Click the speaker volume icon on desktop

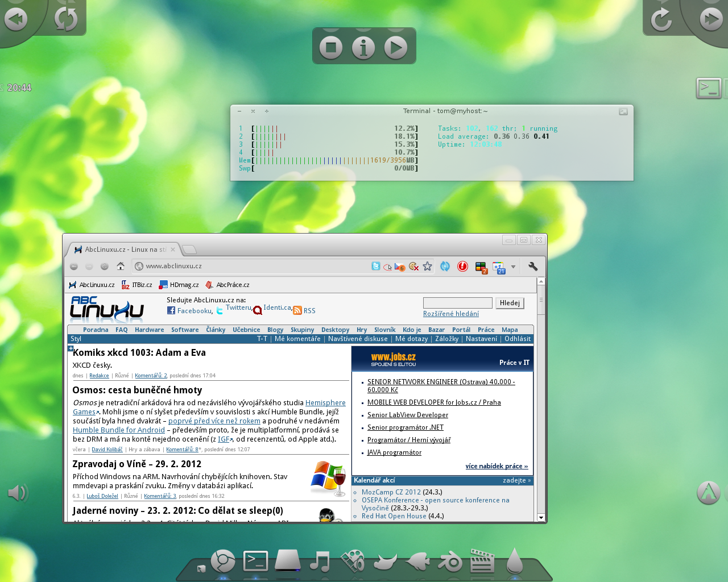click(18, 493)
